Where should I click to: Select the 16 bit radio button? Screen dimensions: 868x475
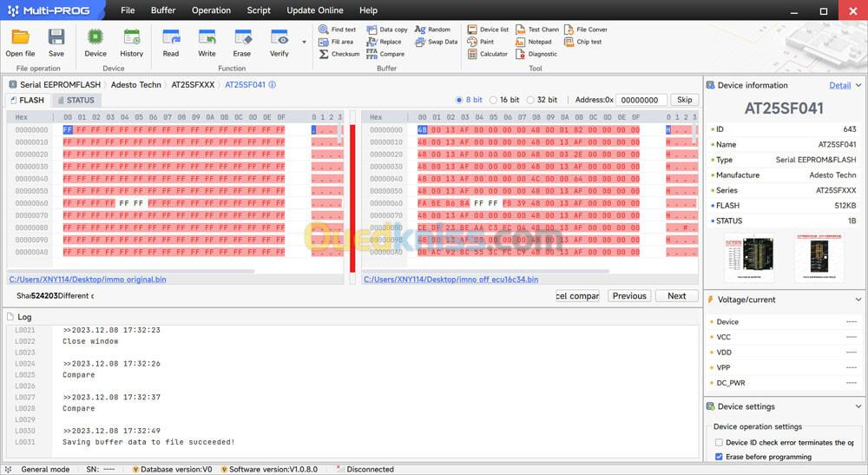tap(494, 100)
